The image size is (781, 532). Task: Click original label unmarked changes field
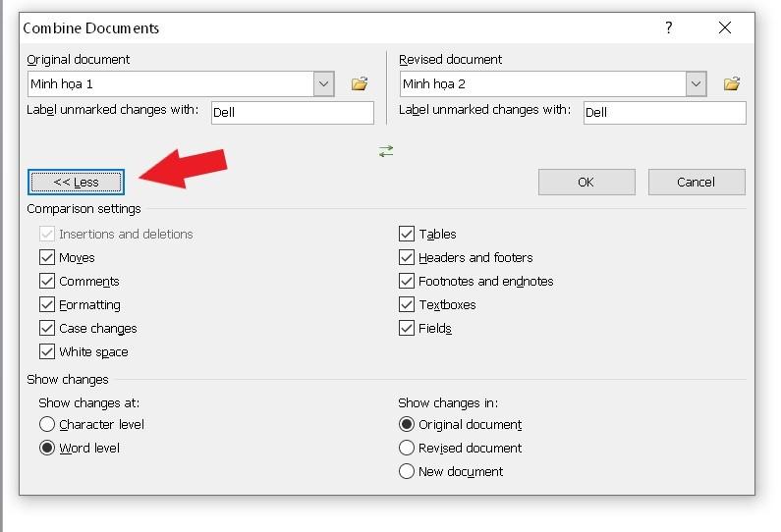pos(292,112)
